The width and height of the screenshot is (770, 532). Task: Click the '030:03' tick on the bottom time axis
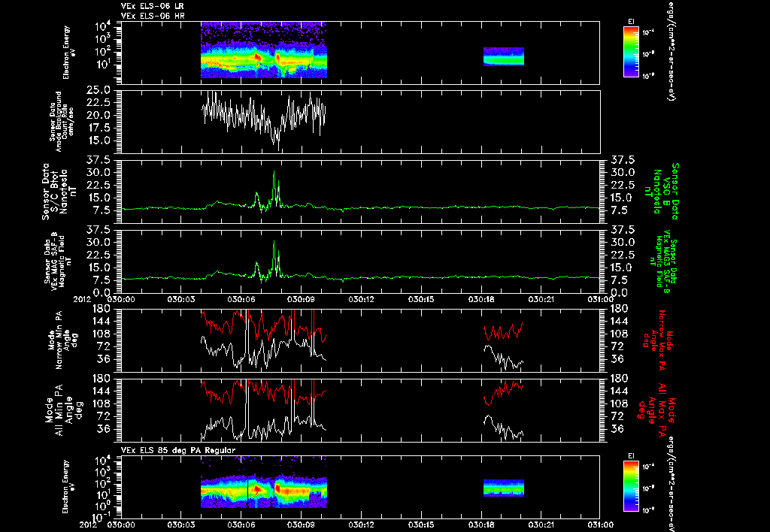coord(181,524)
